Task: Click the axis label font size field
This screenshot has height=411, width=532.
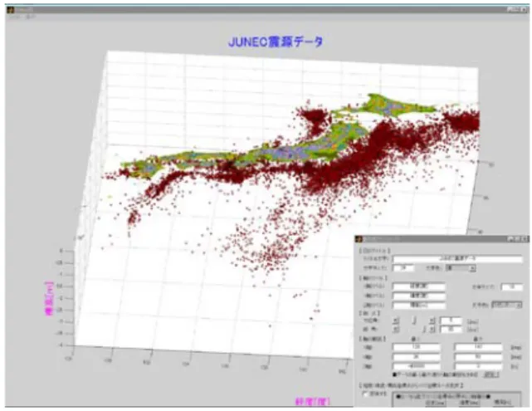Action: [511, 287]
